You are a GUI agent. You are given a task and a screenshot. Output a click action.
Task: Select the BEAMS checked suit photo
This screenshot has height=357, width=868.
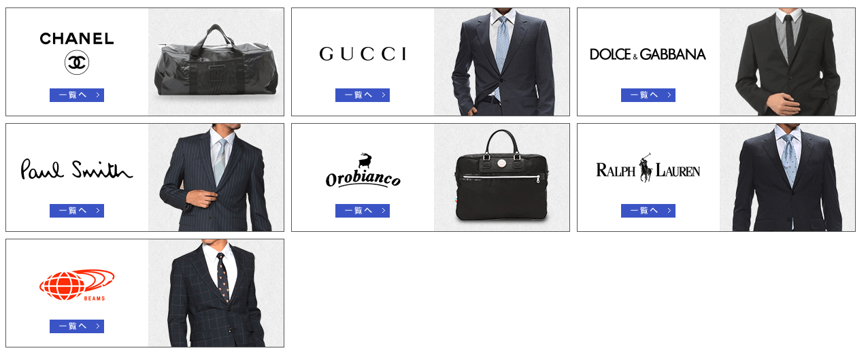coord(216,293)
